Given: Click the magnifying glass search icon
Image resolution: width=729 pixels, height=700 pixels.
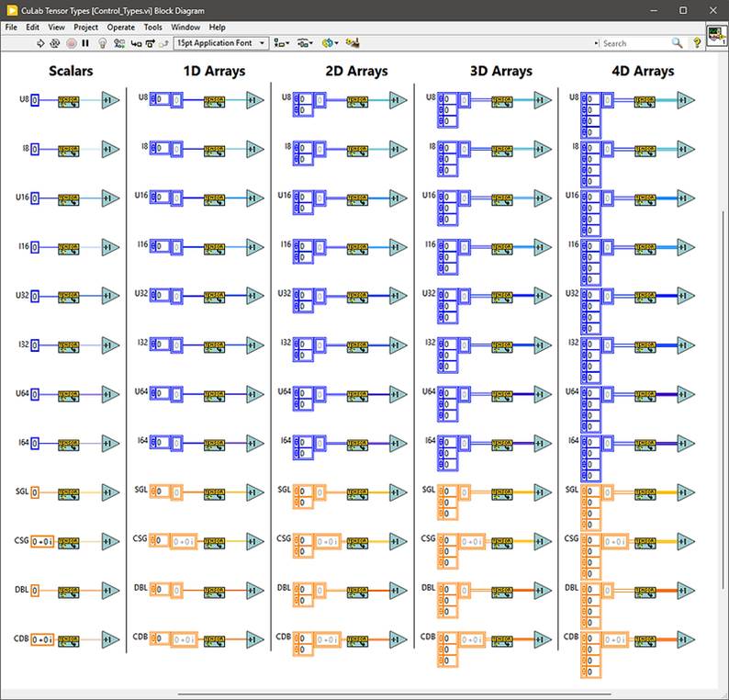Looking at the screenshot, I should 677,43.
